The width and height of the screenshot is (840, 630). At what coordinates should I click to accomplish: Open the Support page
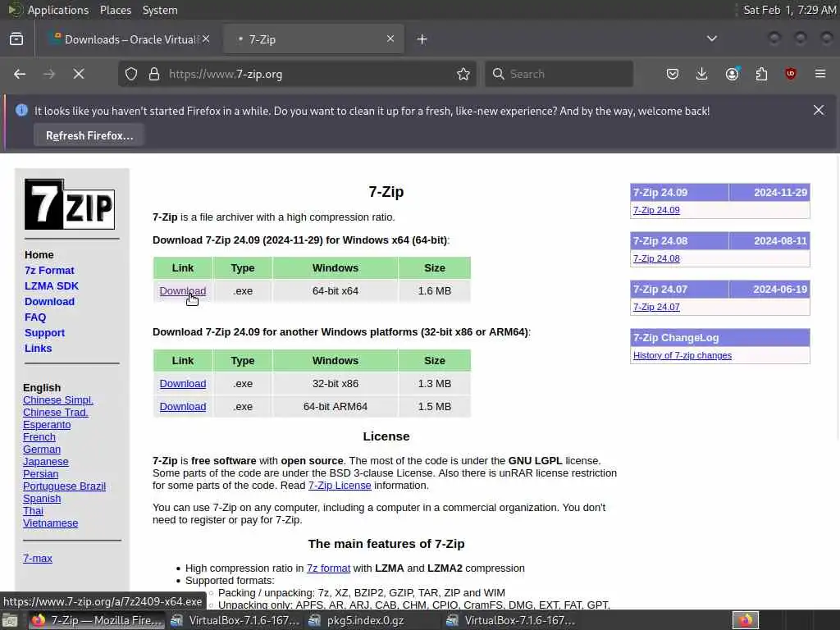click(44, 333)
